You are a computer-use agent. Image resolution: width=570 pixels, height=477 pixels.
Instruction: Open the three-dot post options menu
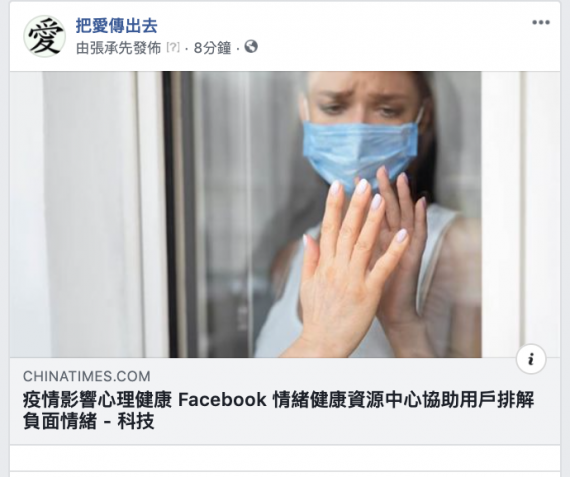[541, 23]
